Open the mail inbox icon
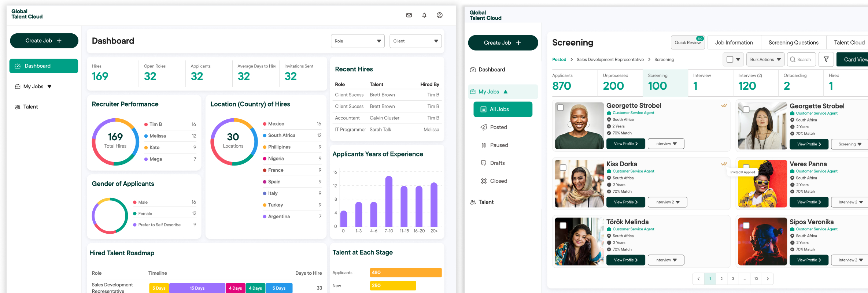The height and width of the screenshot is (293, 868). point(409,15)
